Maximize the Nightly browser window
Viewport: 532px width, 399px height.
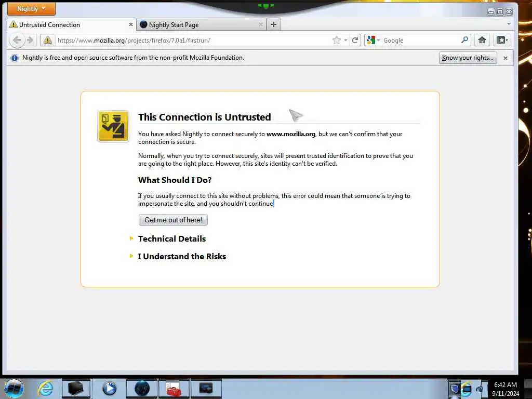[500, 12]
